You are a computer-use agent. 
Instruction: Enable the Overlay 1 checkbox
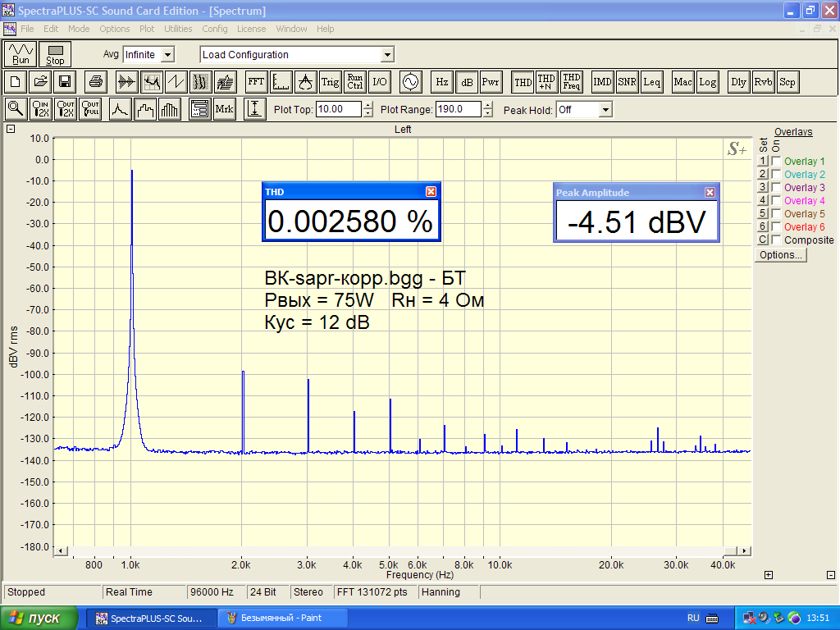[x=776, y=162]
